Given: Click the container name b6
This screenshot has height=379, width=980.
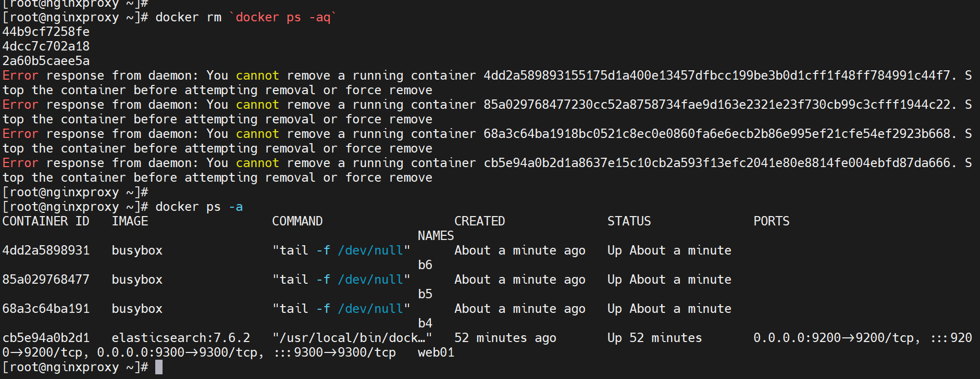Looking at the screenshot, I should click(425, 265).
